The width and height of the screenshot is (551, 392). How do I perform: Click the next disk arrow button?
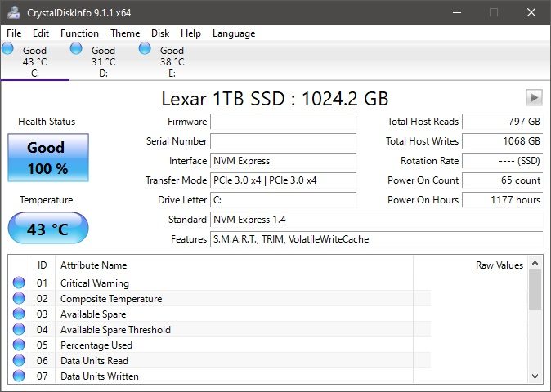point(534,97)
